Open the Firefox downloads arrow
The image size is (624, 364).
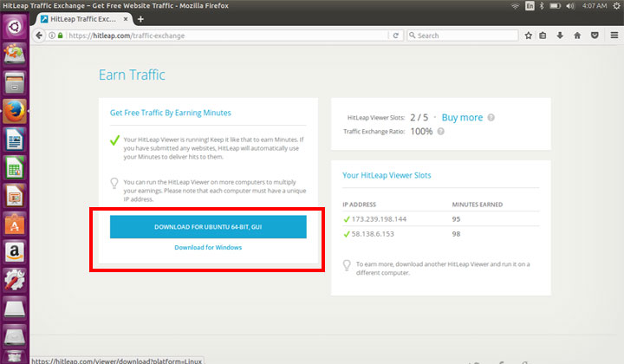[x=560, y=36]
